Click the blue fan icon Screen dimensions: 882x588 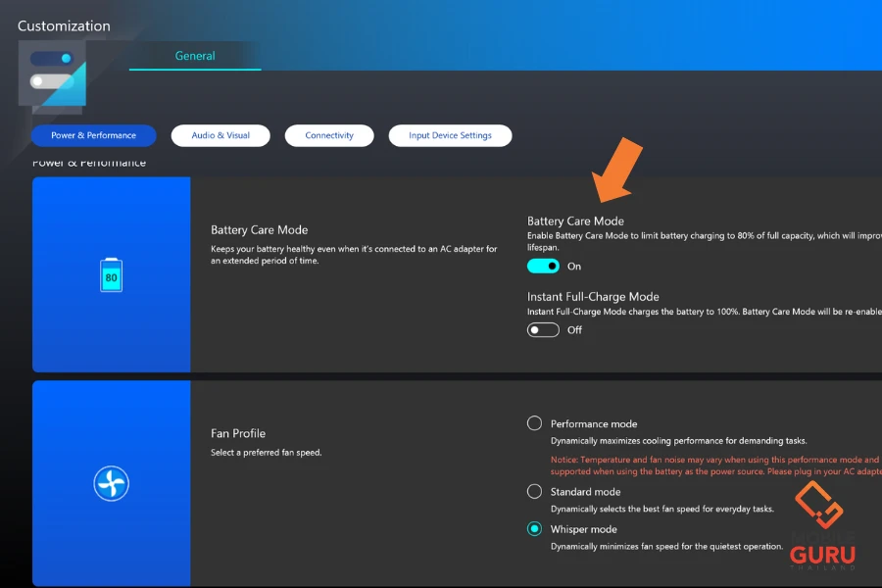111,482
